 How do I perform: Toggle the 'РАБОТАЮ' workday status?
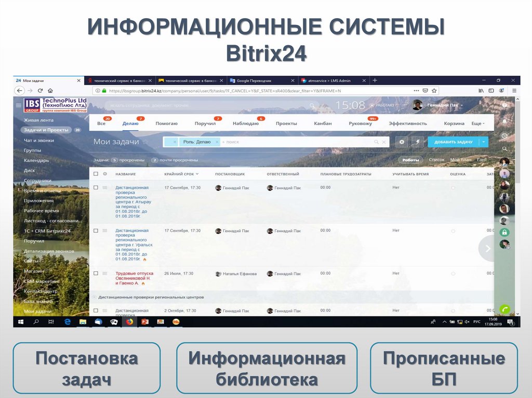[382, 105]
